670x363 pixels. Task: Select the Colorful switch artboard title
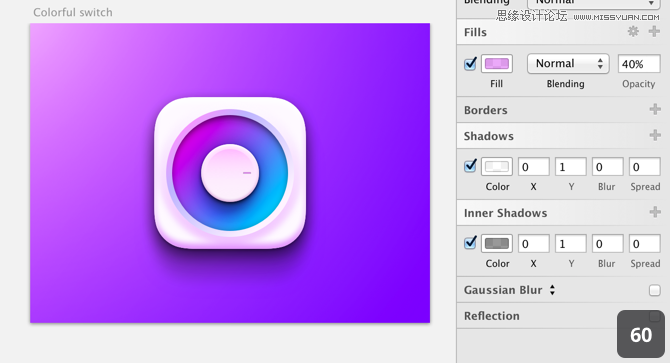[x=73, y=12]
